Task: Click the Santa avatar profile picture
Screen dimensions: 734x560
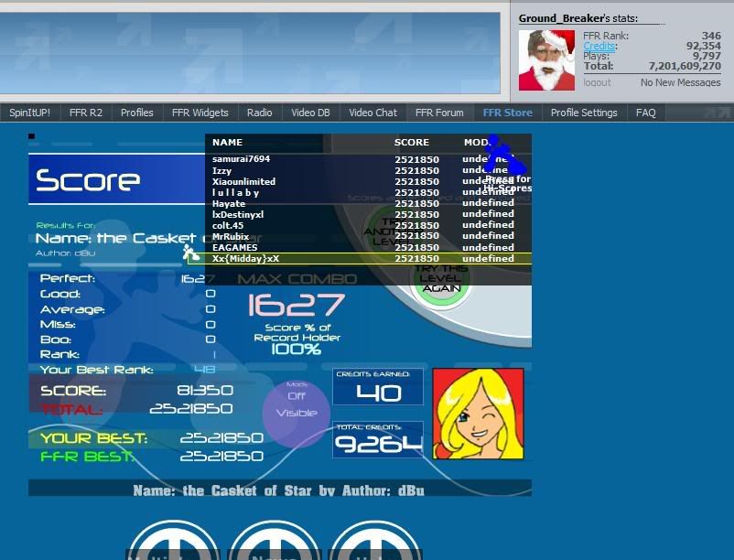Action: (x=546, y=60)
